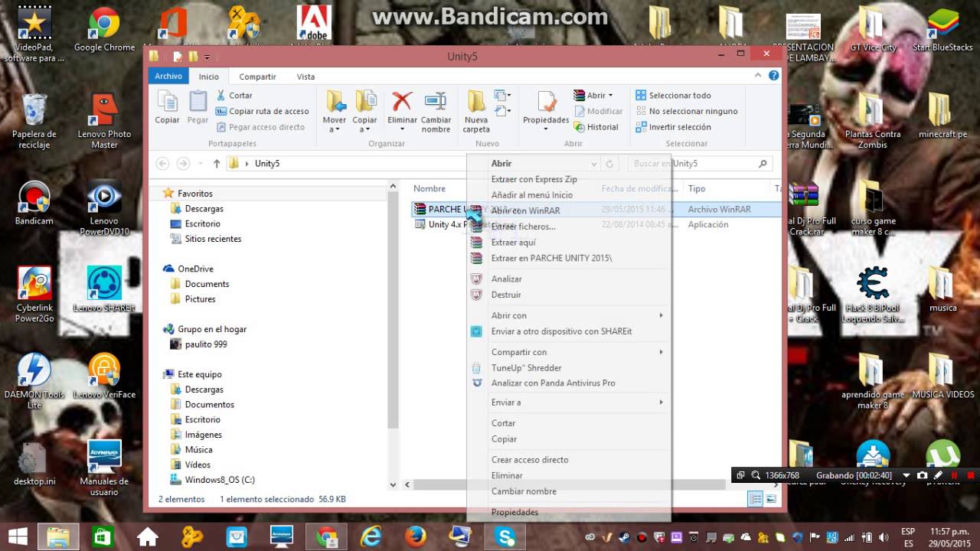This screenshot has height=551, width=980.
Task: Select Extraer ficheros...
Action: point(569,227)
